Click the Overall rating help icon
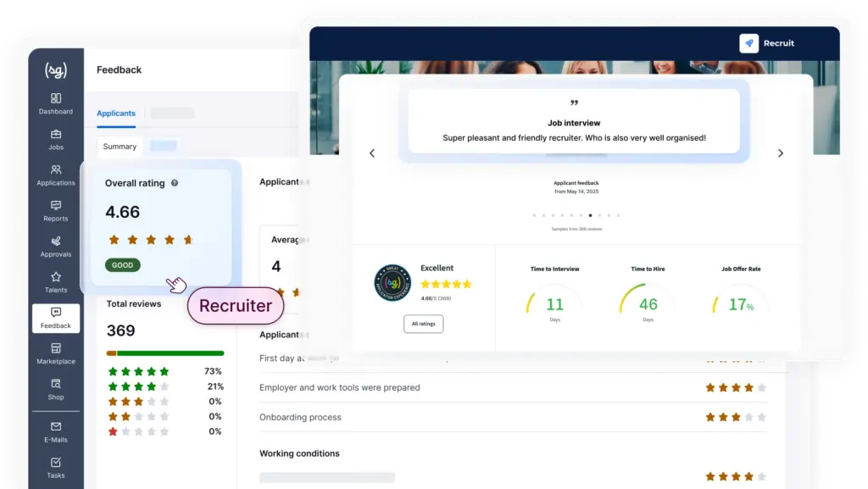 tap(175, 183)
